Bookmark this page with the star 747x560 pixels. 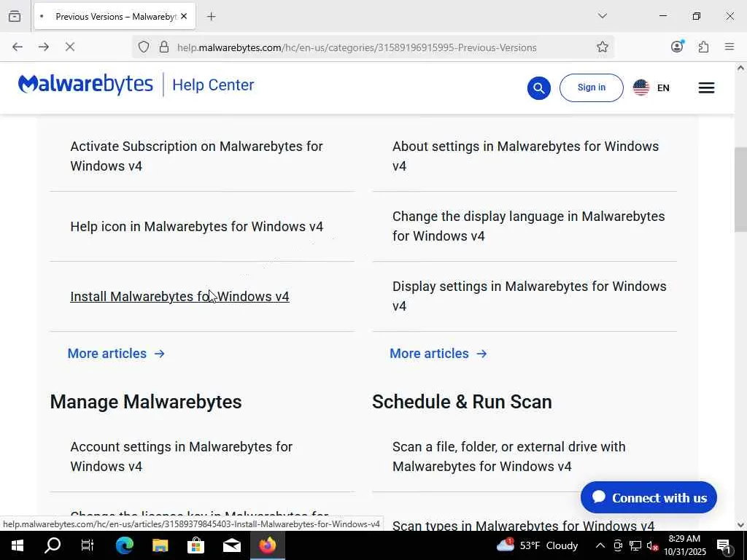[x=602, y=47]
